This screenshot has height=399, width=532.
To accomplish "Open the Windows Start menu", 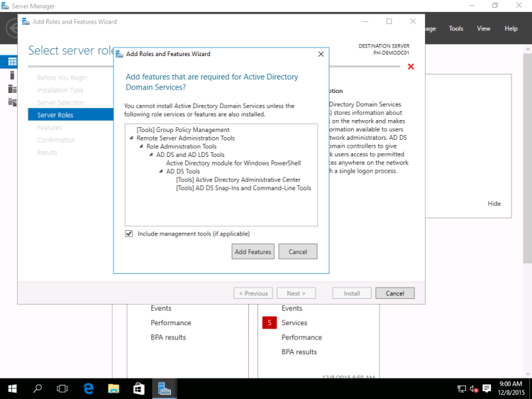I will 12,388.
